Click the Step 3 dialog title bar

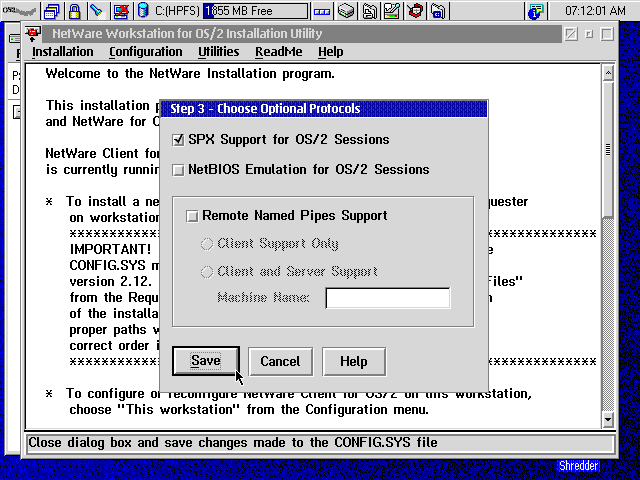[324, 109]
